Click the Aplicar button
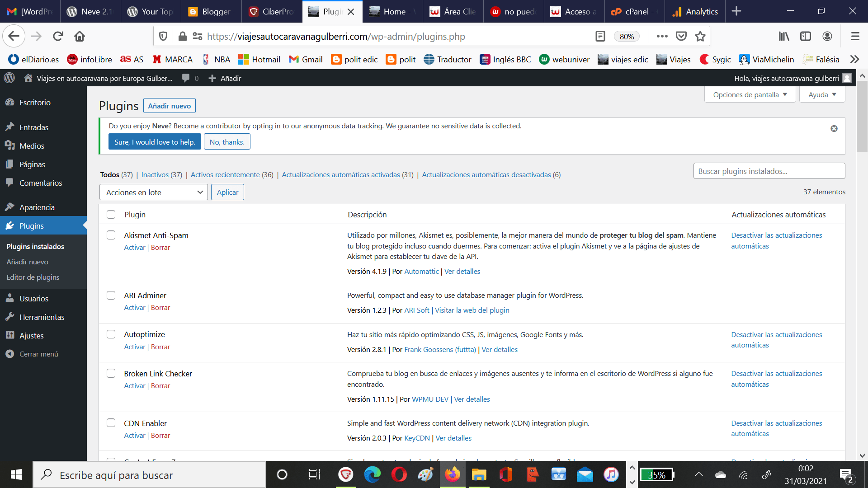Screen dimensions: 868x488 coord(227,192)
